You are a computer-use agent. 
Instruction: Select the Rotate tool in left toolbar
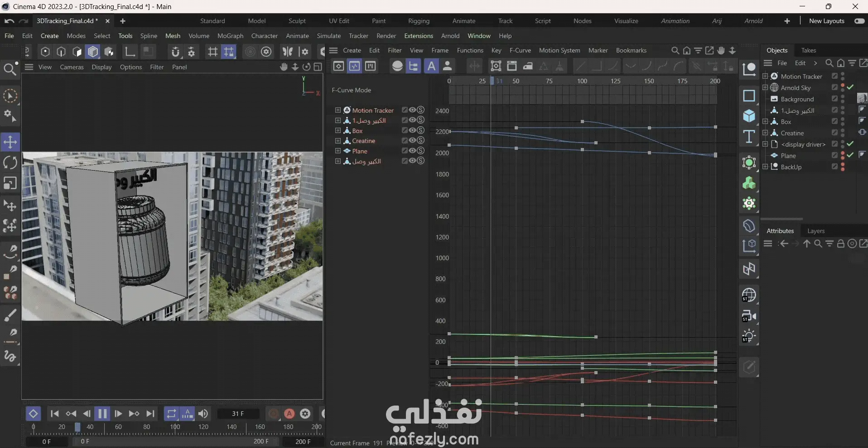10,162
